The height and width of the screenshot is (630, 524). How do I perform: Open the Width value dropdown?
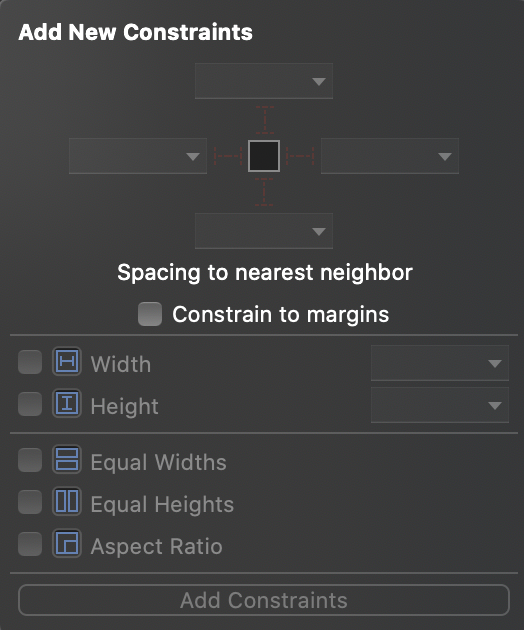pos(440,363)
